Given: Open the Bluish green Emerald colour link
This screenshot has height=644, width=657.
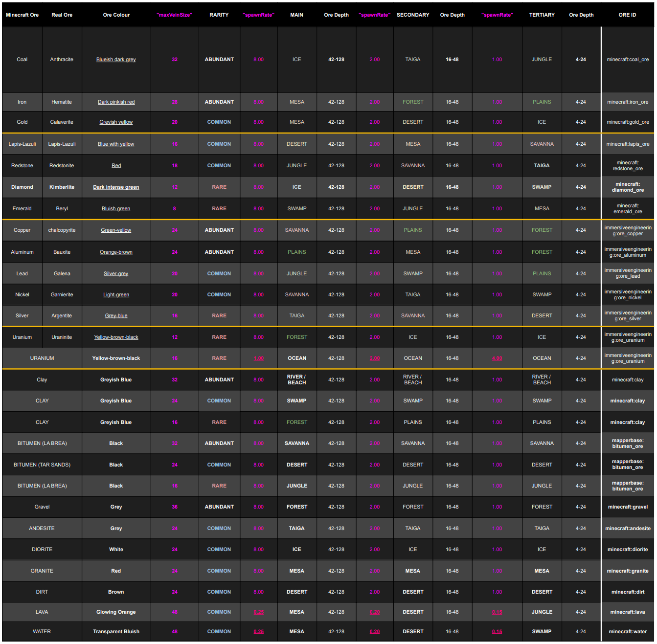Looking at the screenshot, I should pos(116,209).
